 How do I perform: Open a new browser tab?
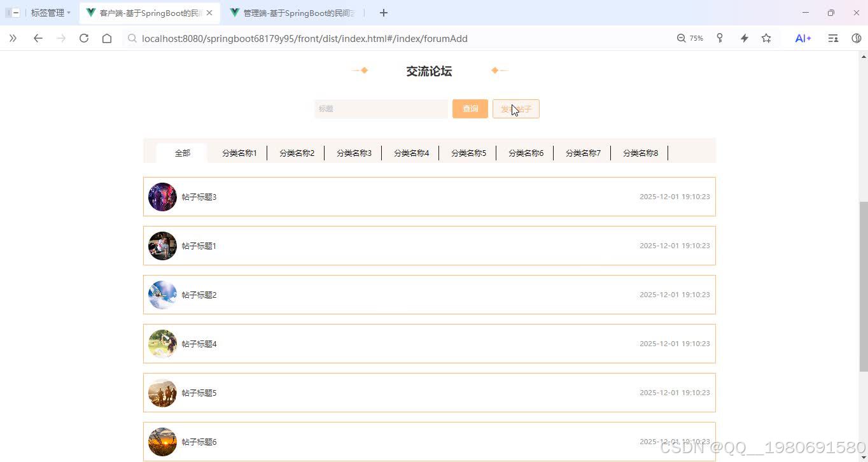pos(383,13)
